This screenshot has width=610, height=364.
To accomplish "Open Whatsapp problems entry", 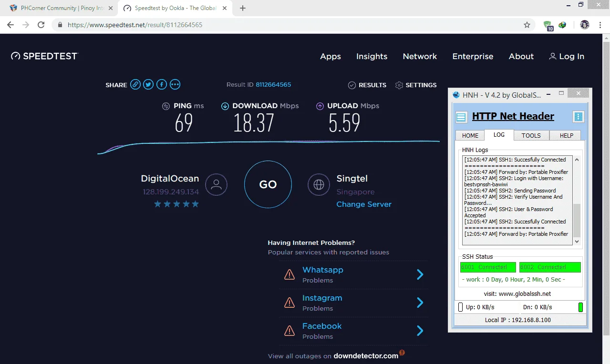I will click(x=353, y=274).
